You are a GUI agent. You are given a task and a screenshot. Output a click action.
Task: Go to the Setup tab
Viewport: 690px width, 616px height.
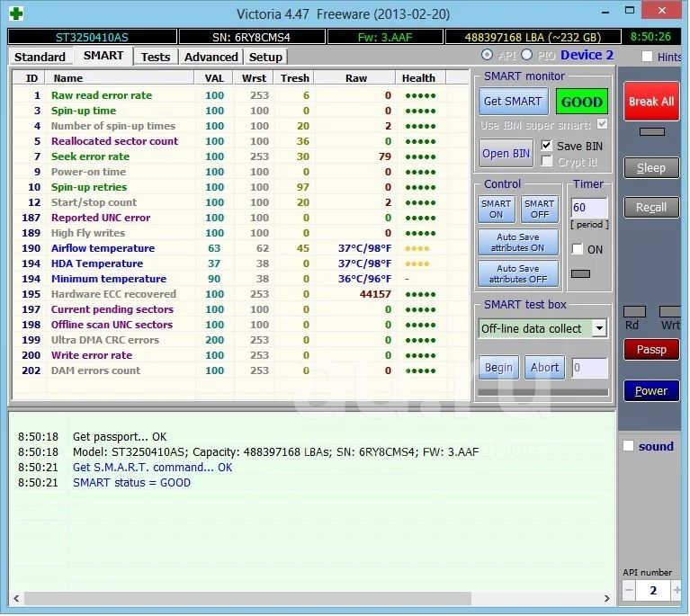click(x=265, y=57)
